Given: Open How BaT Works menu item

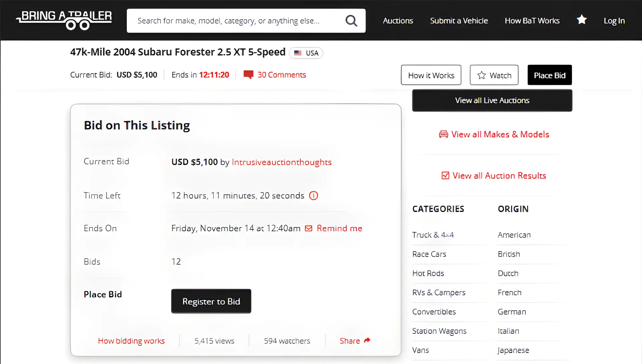Looking at the screenshot, I should coord(532,21).
